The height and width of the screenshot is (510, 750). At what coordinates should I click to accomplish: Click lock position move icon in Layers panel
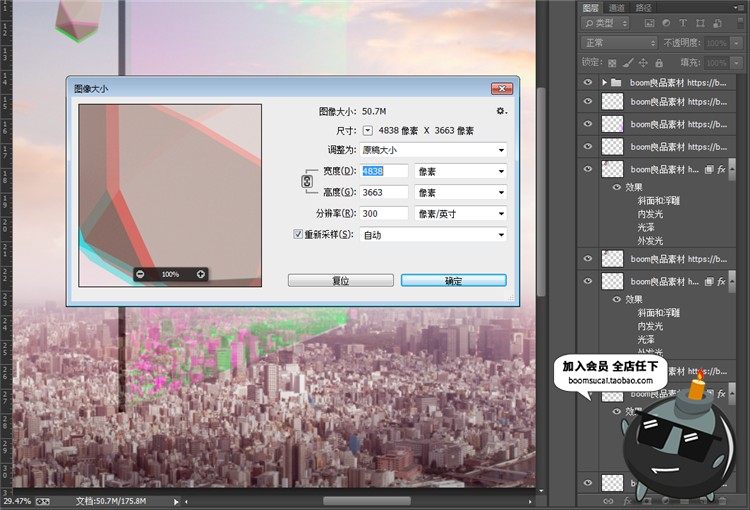[643, 62]
